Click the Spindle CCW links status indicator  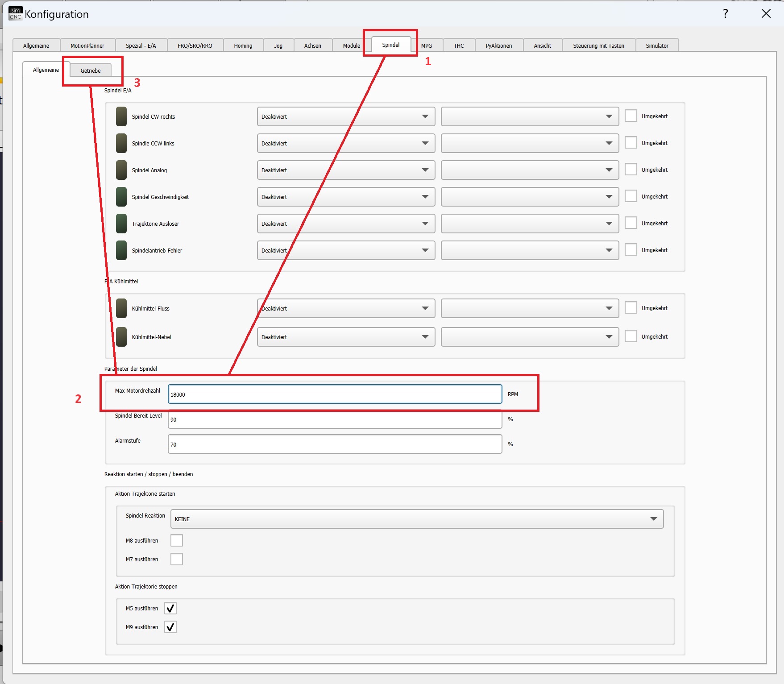121,143
